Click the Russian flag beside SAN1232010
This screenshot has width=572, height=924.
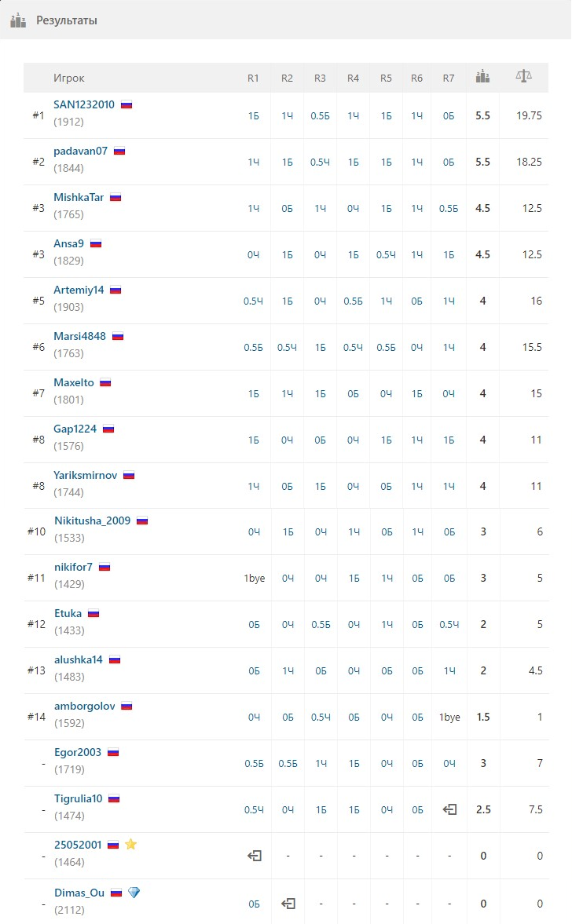click(126, 105)
